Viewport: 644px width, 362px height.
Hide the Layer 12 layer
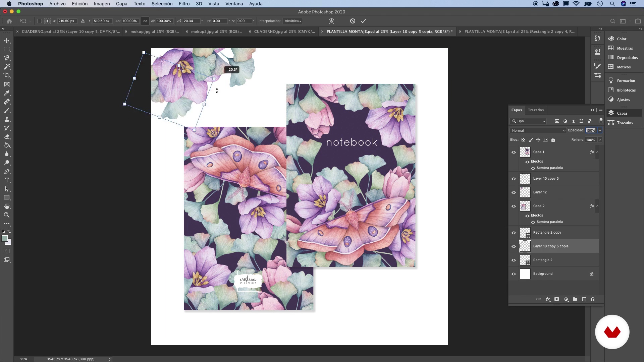click(x=514, y=192)
